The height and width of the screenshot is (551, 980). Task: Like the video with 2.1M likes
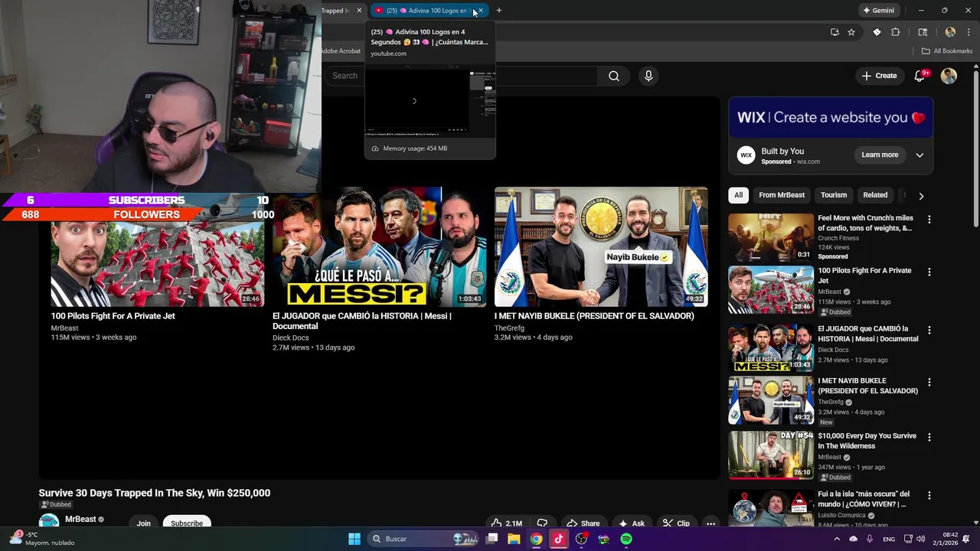[506, 523]
